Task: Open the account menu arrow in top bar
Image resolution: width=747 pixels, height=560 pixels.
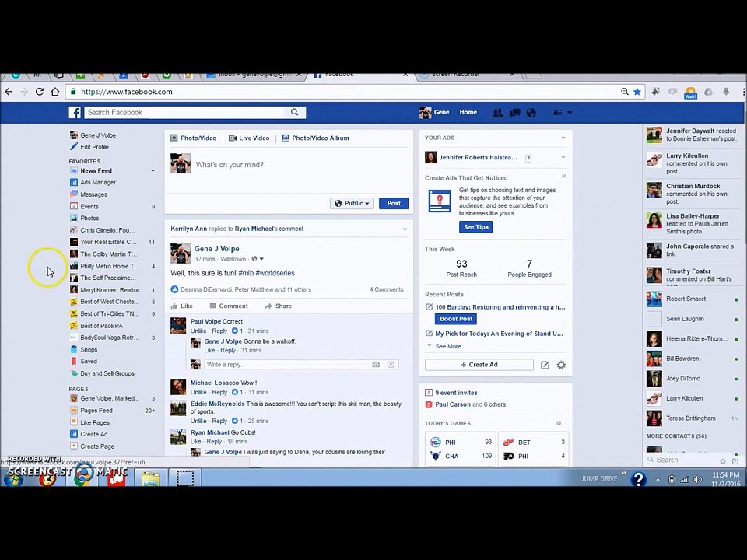Action: tap(570, 113)
